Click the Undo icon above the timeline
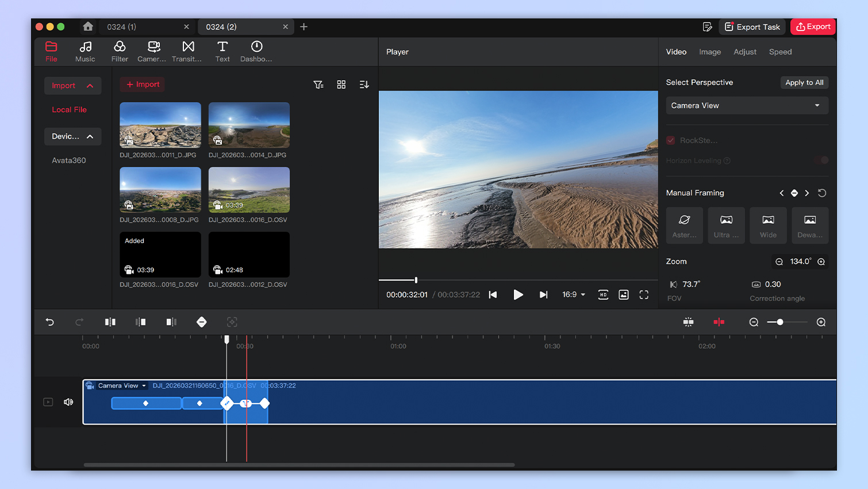 pos(49,322)
